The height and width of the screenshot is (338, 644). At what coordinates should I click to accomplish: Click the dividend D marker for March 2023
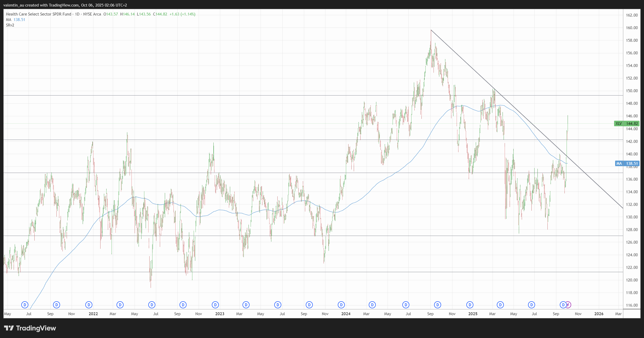tap(246, 305)
